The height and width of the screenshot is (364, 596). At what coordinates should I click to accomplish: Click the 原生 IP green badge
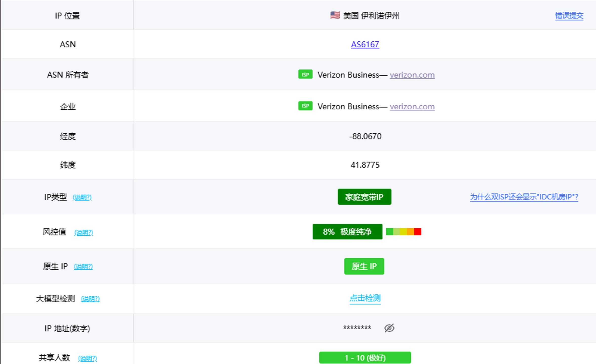(364, 266)
